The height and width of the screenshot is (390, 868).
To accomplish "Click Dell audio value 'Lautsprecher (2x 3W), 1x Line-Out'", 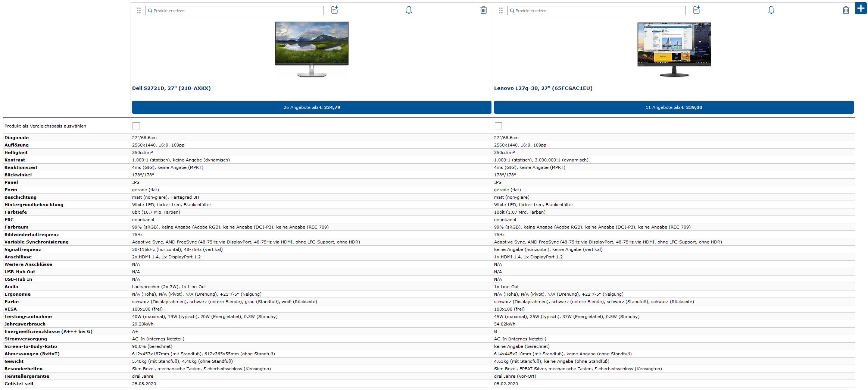I will pos(169,287).
